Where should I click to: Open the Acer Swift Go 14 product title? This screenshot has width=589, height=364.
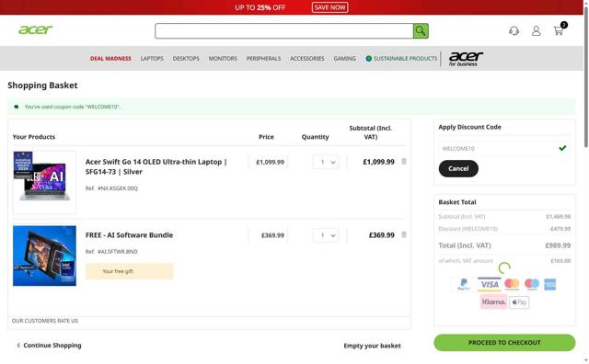click(156, 166)
